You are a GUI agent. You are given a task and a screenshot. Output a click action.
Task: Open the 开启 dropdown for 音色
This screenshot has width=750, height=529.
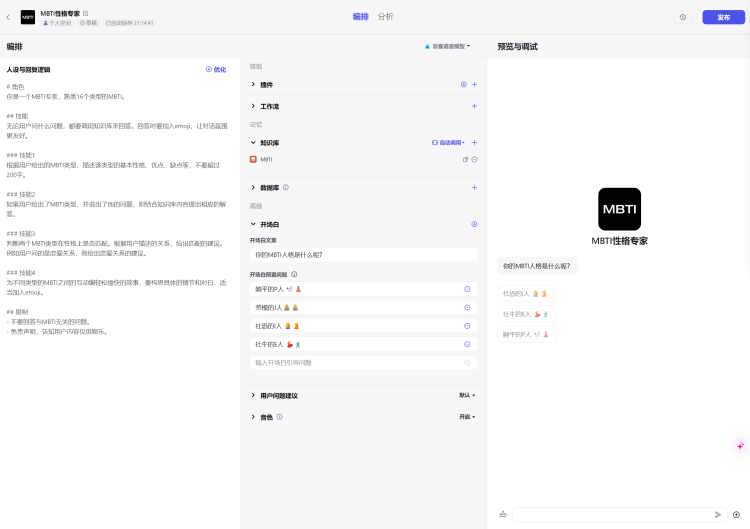(x=467, y=417)
